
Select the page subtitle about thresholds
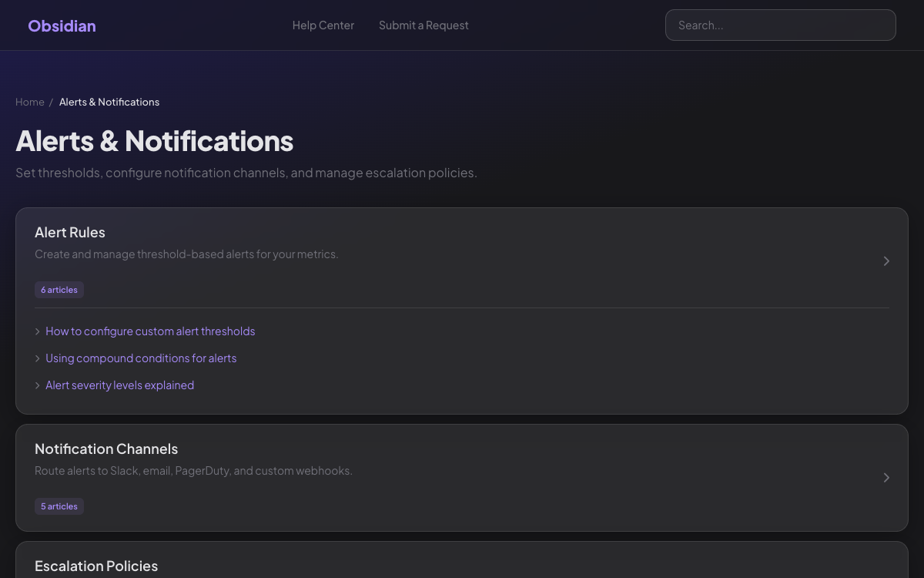[246, 173]
